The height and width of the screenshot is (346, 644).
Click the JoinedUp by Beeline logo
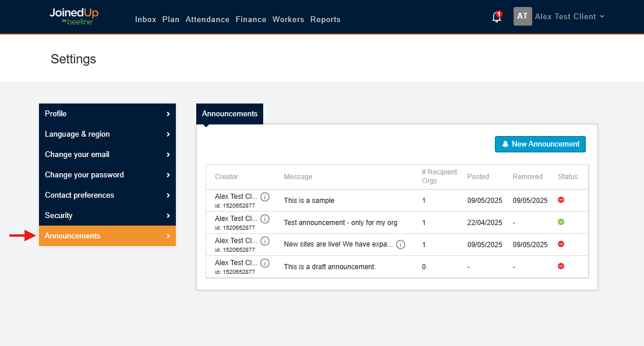(x=73, y=16)
